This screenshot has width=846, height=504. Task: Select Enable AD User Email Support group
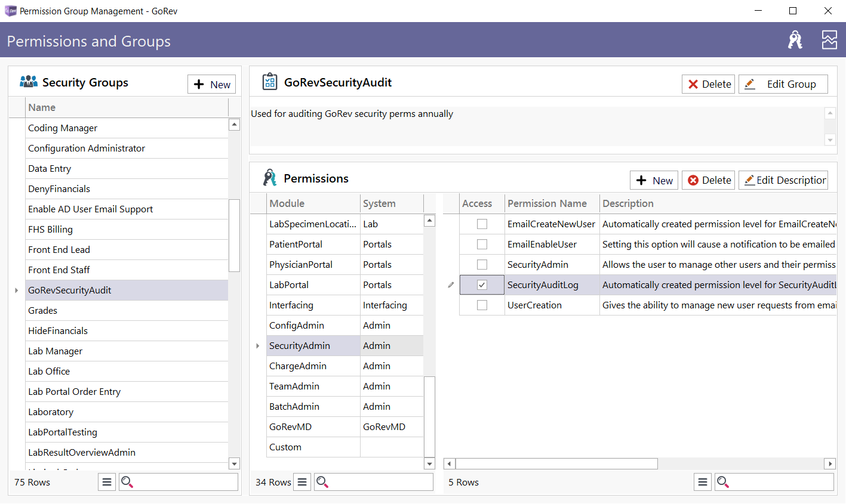point(127,209)
